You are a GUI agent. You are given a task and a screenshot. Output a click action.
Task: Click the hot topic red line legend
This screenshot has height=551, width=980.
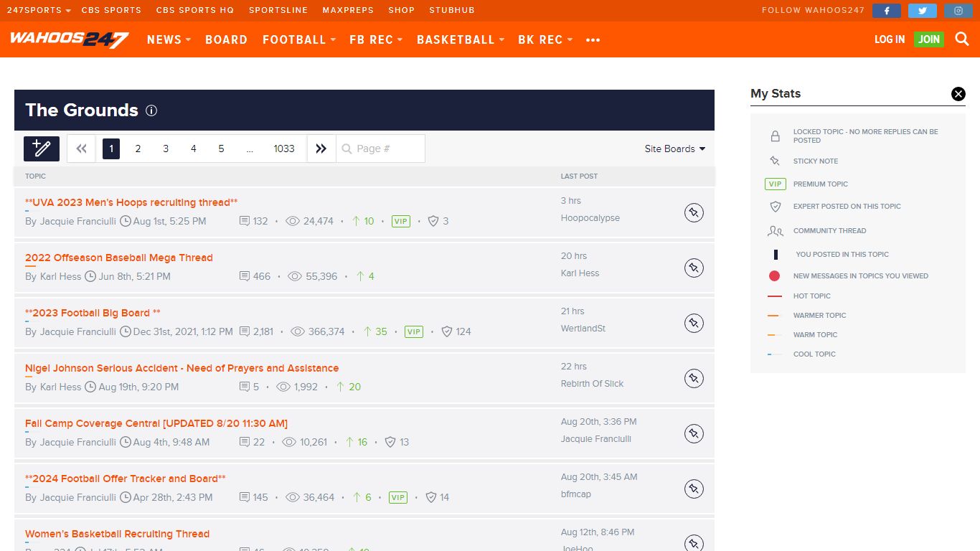point(775,296)
